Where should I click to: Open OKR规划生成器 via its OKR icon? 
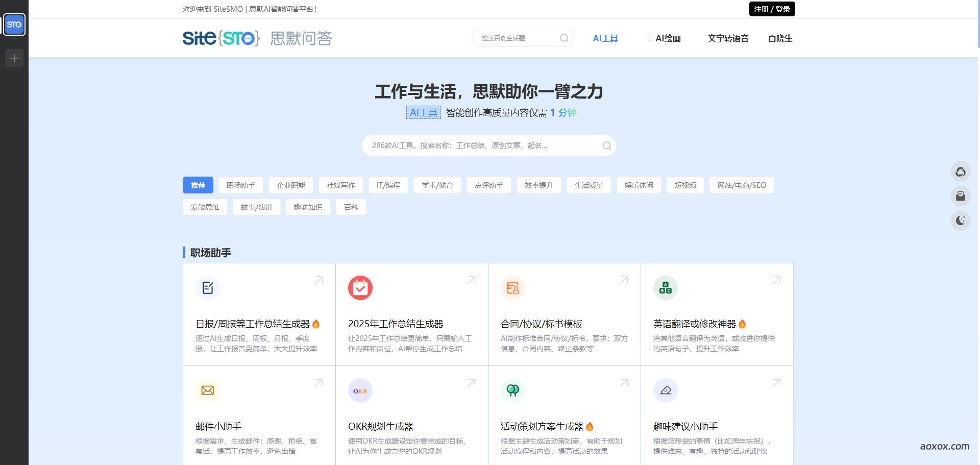pos(360,390)
